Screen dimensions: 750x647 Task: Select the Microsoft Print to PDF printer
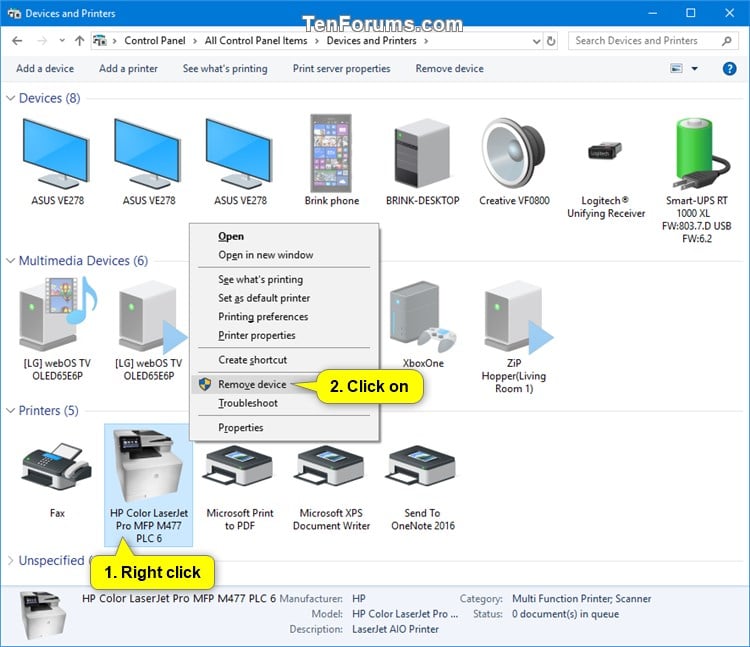[239, 466]
